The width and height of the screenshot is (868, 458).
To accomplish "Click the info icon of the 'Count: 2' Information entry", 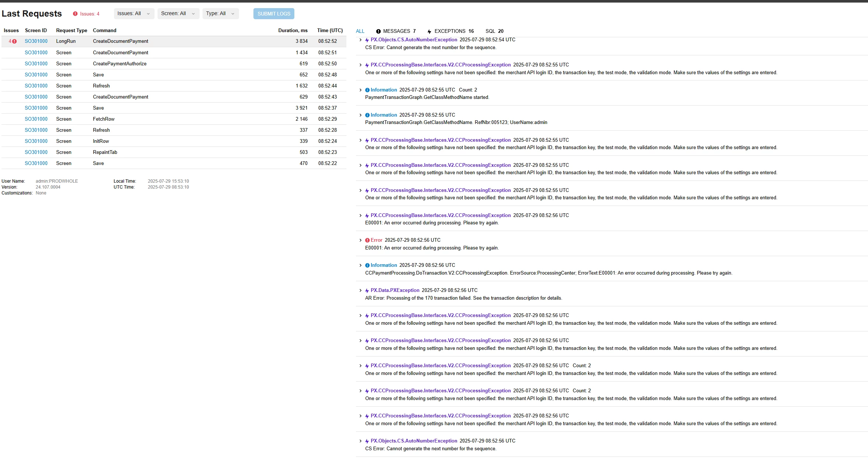I will pyautogui.click(x=367, y=90).
